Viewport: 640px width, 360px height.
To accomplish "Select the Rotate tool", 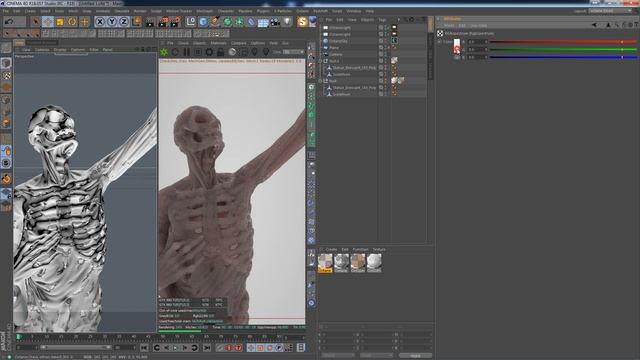I will (x=72, y=22).
